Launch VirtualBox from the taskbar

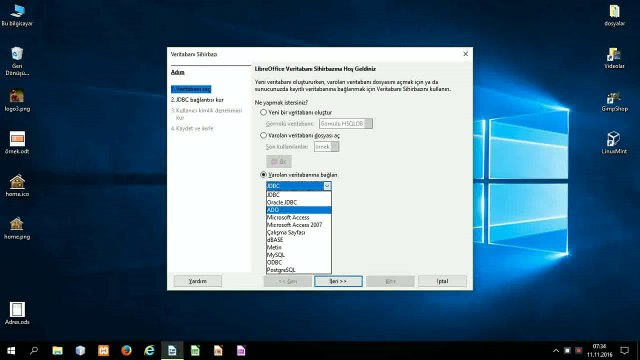pyautogui.click(x=80, y=351)
